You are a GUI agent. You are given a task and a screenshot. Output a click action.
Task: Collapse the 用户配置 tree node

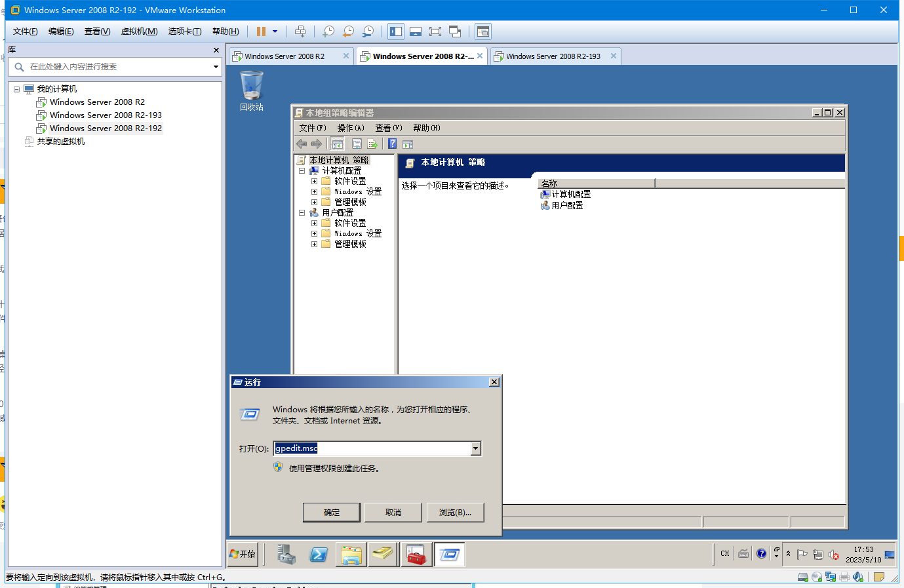coord(302,212)
